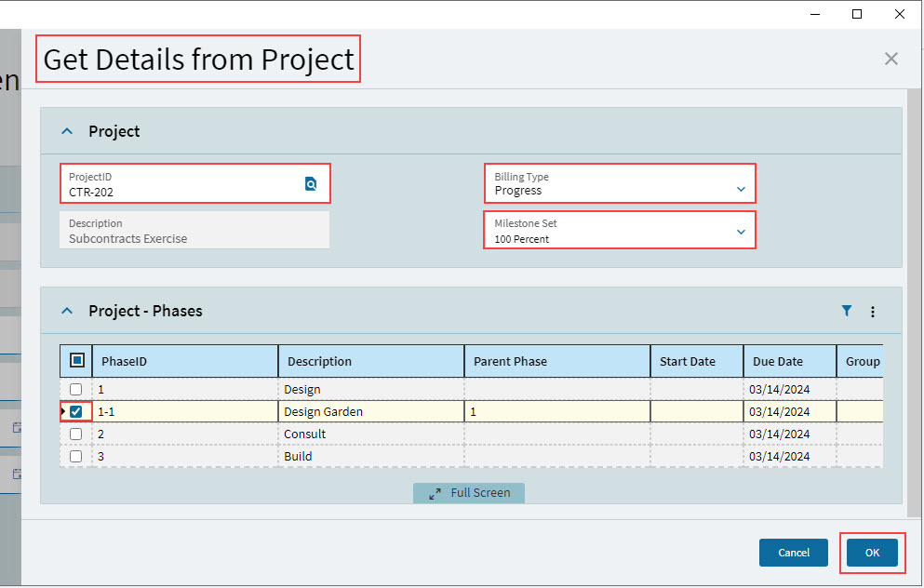
Task: Click the Cancel button
Action: (x=793, y=553)
